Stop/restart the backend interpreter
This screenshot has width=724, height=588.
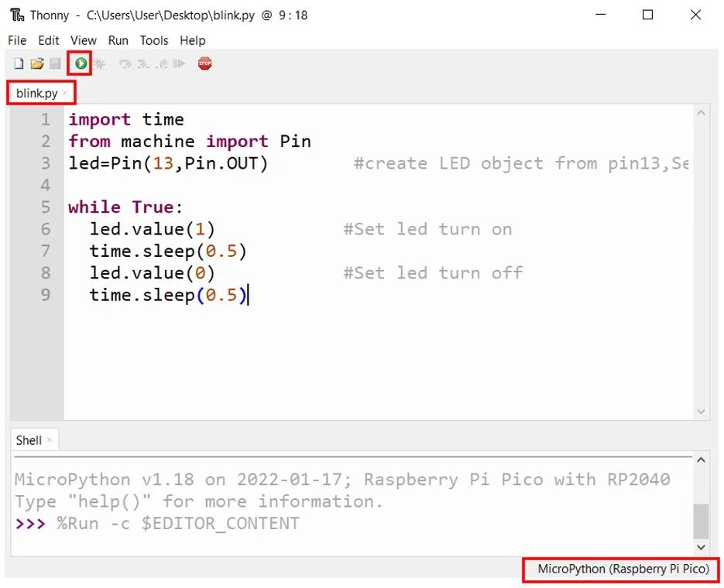click(x=204, y=63)
